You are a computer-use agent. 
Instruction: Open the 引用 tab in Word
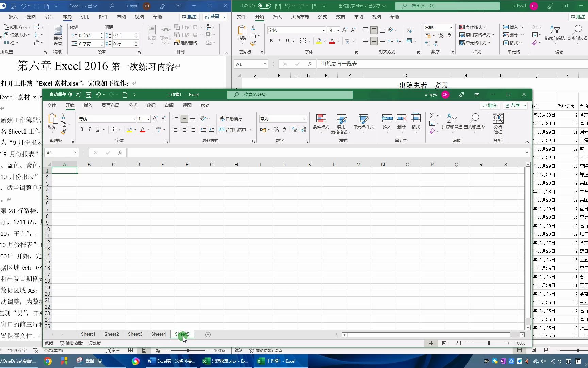point(85,17)
